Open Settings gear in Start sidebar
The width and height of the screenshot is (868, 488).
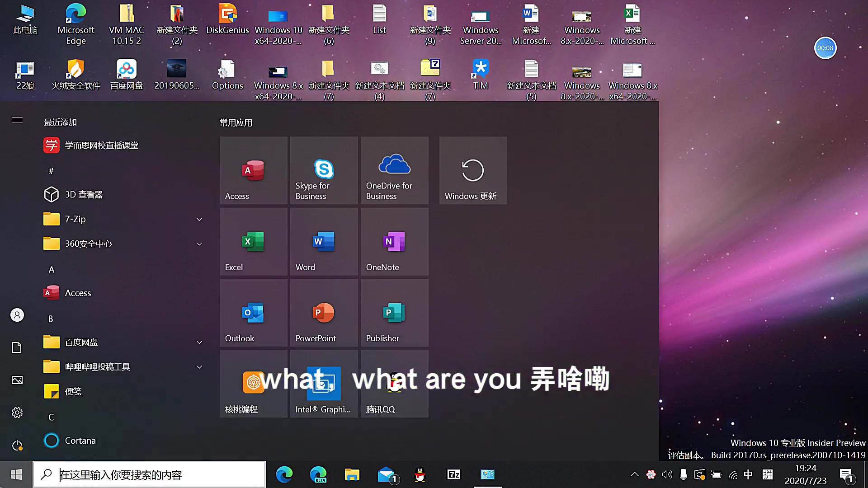pos(17,413)
